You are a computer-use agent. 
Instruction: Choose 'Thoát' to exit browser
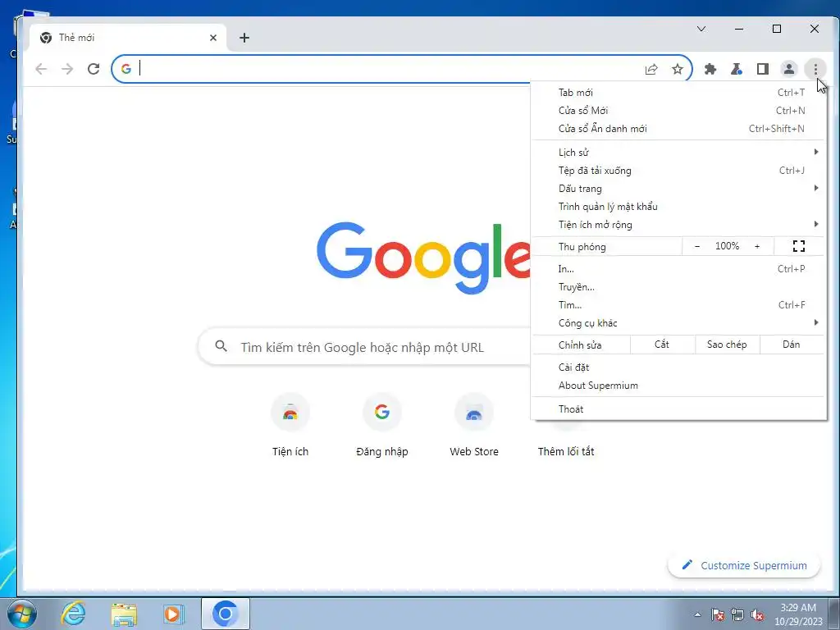(678, 409)
